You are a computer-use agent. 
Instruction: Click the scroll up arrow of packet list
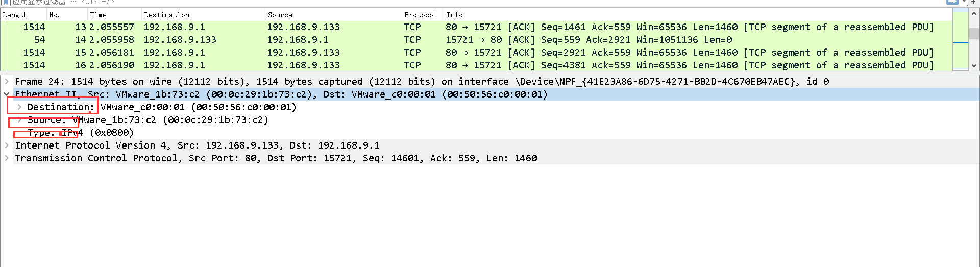(x=974, y=14)
